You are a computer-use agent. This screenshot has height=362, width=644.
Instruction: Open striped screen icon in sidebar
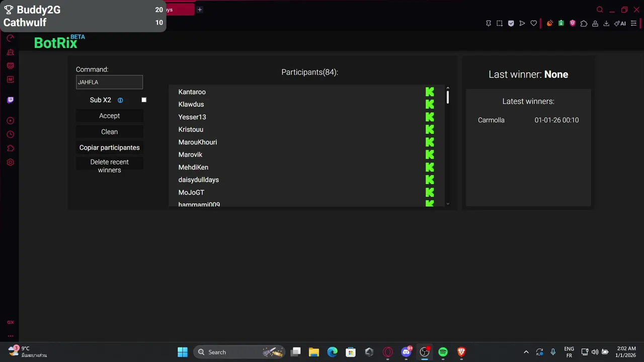click(10, 66)
